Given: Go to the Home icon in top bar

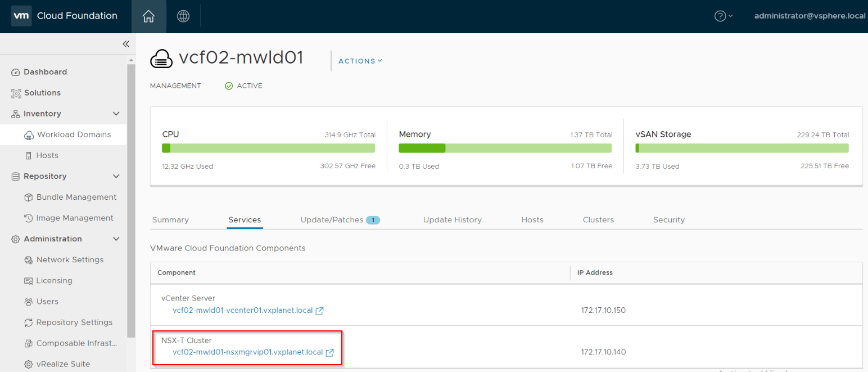Looking at the screenshot, I should coord(148,16).
